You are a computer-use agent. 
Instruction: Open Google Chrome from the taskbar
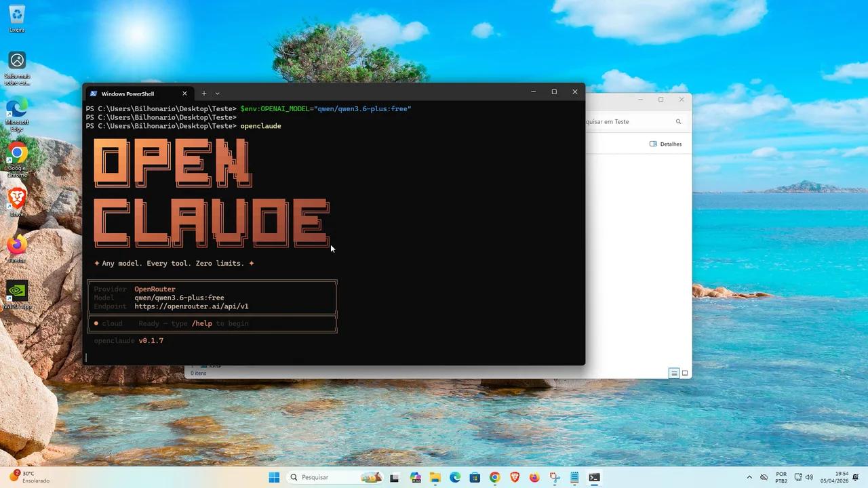click(494, 477)
